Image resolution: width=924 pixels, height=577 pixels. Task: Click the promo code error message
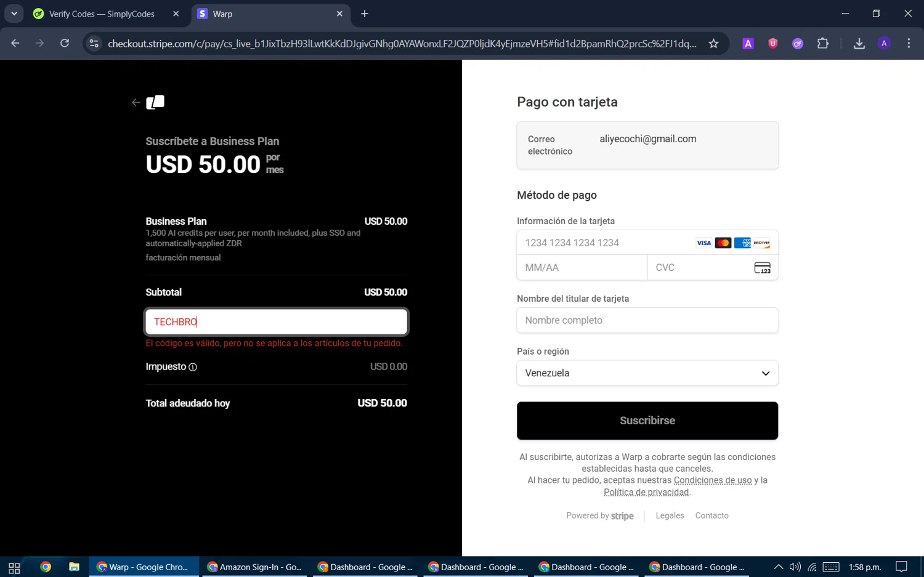[x=274, y=344]
